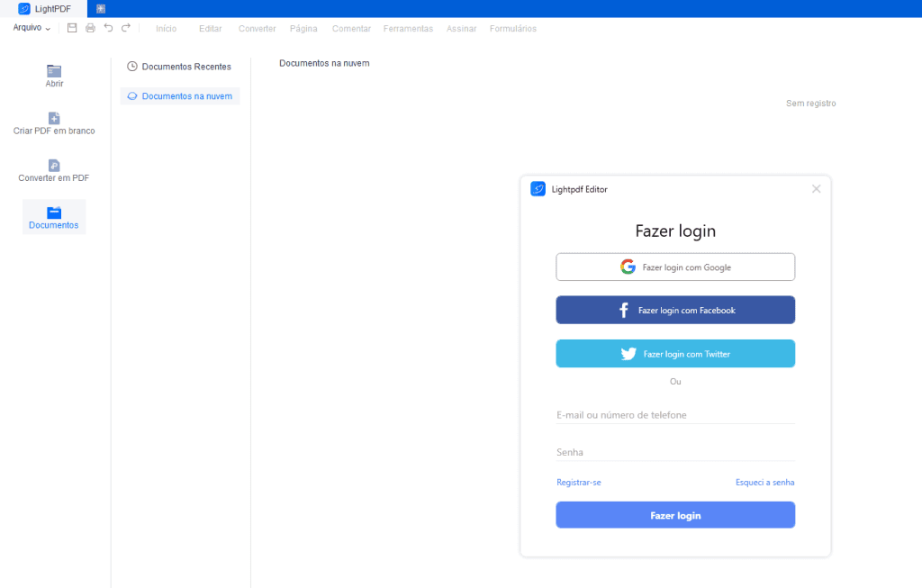The image size is (922, 588).
Task: Expand the Arquivo dropdown menu
Action: click(32, 28)
